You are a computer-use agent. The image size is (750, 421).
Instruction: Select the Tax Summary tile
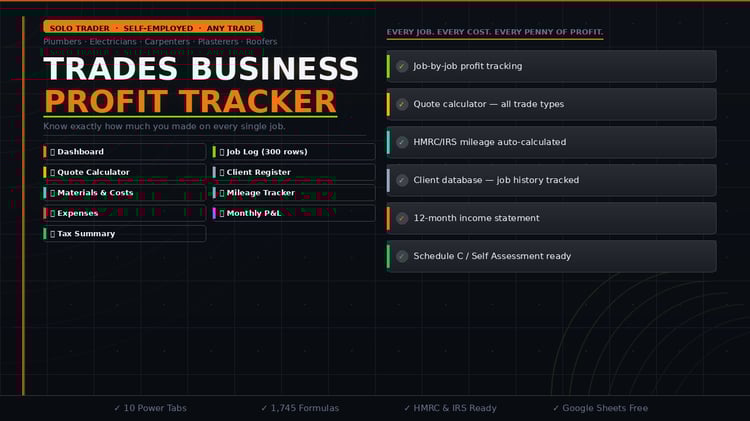click(x=124, y=234)
